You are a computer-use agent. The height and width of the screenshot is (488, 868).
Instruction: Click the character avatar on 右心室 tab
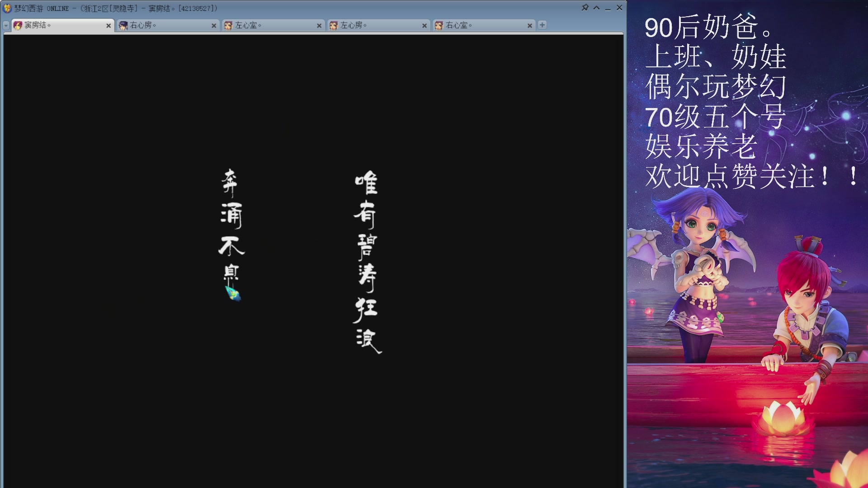click(438, 26)
